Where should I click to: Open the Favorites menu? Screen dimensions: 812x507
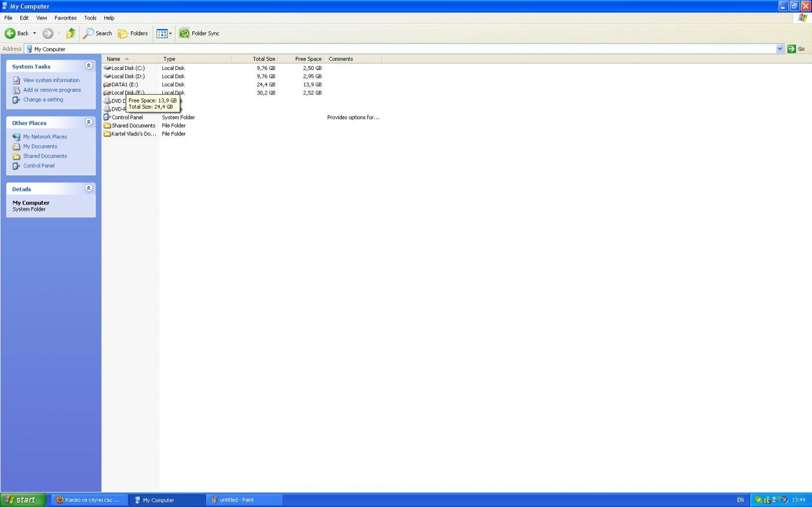[65, 18]
